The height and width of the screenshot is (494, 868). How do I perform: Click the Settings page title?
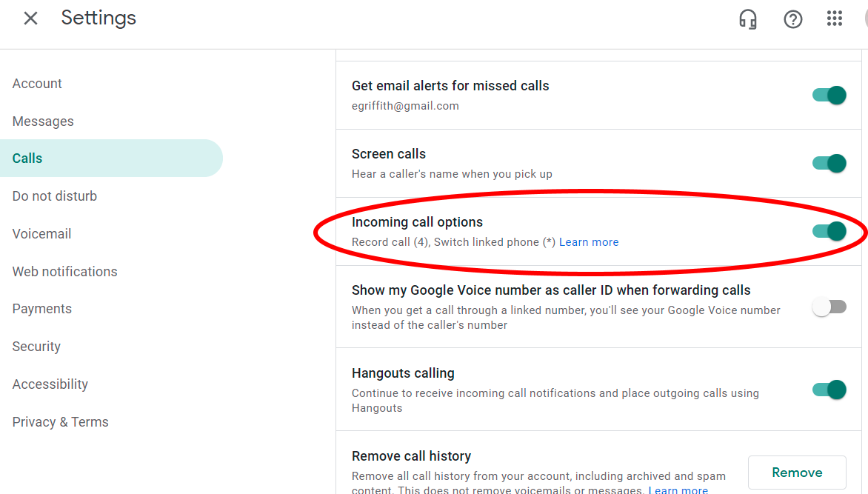tap(99, 18)
